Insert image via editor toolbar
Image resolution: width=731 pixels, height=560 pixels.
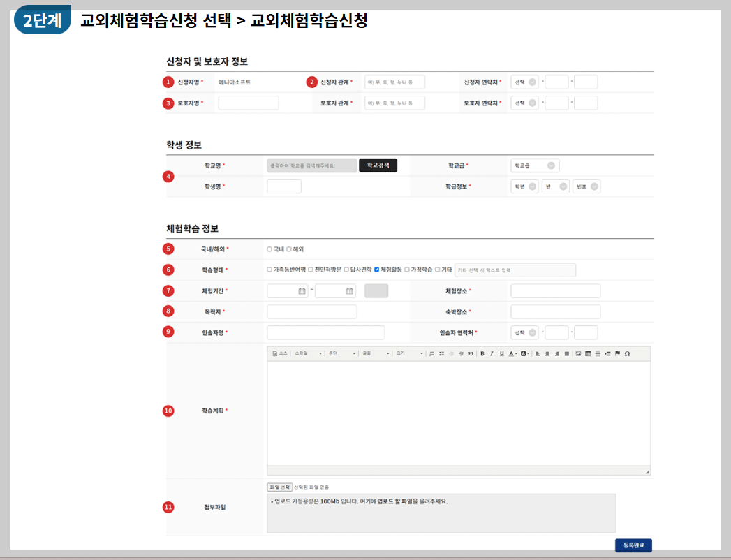[x=578, y=353]
